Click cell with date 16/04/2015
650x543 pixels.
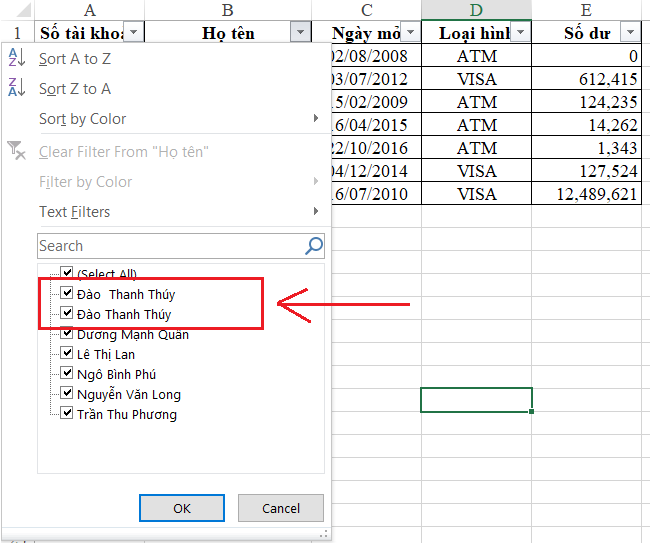tap(376, 125)
